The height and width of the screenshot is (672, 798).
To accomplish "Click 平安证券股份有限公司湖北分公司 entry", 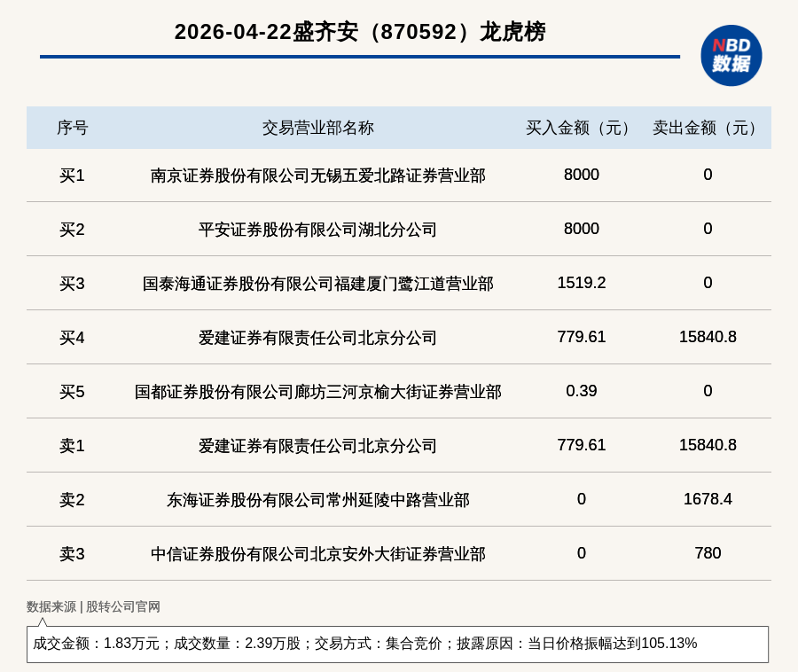I will coord(317,230).
